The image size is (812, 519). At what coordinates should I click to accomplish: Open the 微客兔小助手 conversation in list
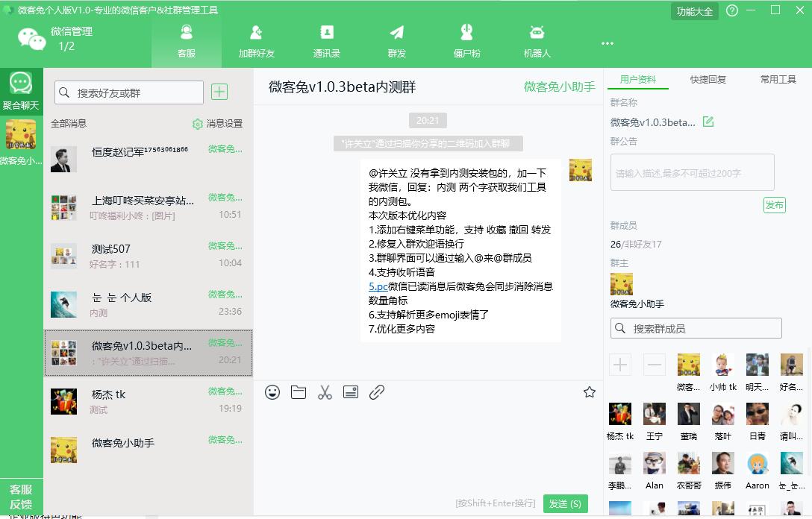click(x=148, y=450)
